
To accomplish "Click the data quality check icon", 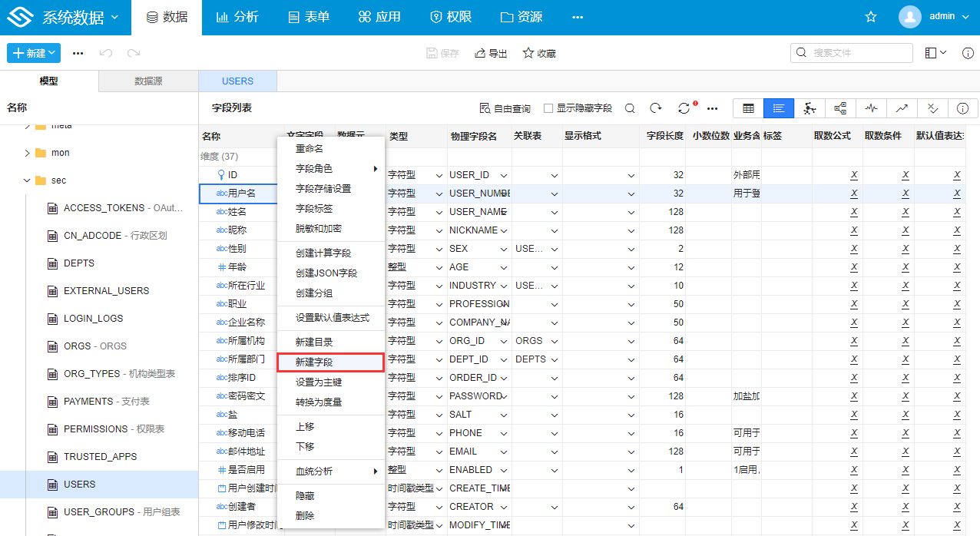I will [932, 108].
